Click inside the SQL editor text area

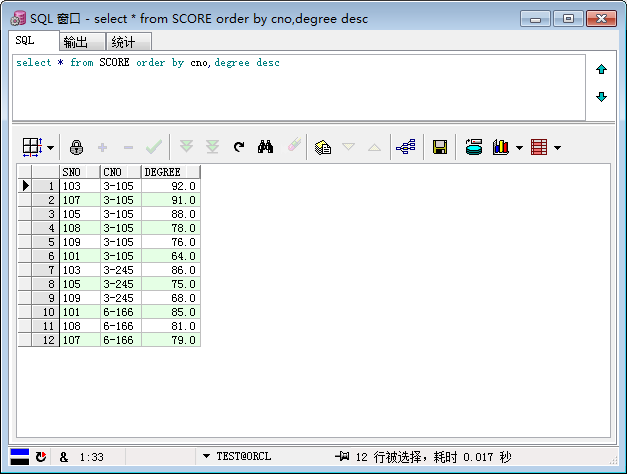pos(299,87)
